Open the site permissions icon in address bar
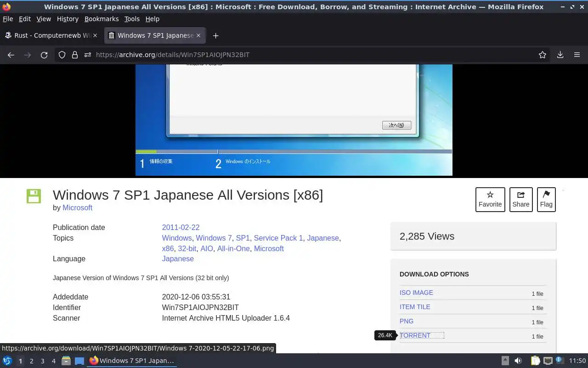Image resolution: width=588 pixels, height=368 pixels. 88,55
